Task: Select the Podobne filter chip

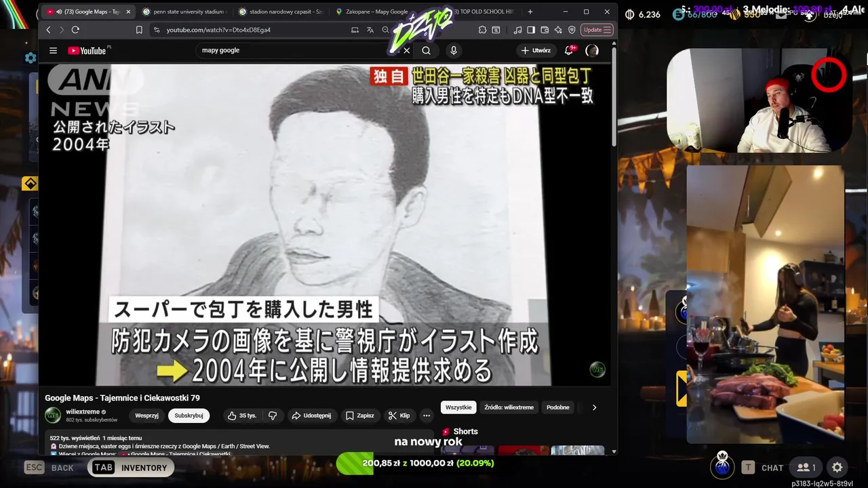Action: 558,407
